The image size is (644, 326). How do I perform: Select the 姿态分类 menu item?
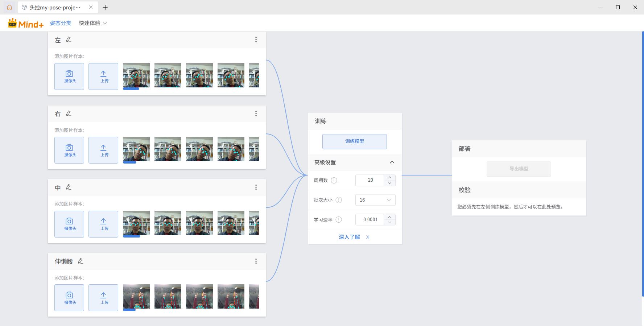pyautogui.click(x=61, y=23)
